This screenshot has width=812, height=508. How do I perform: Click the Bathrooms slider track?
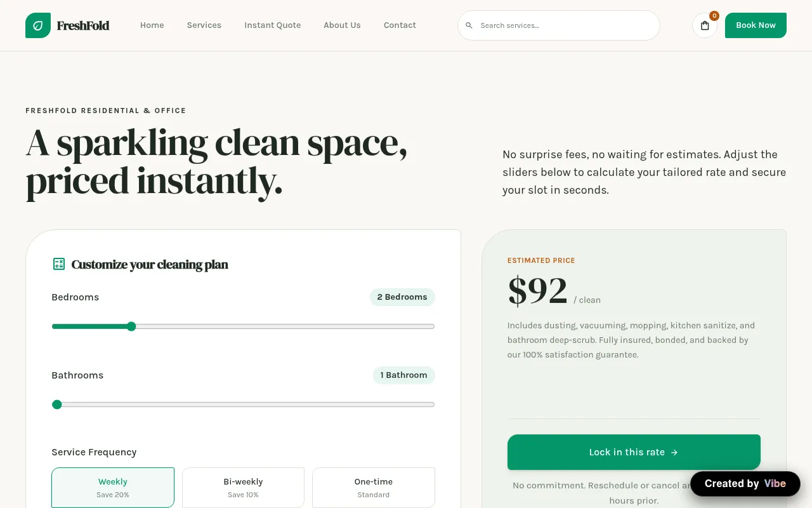tap(243, 404)
